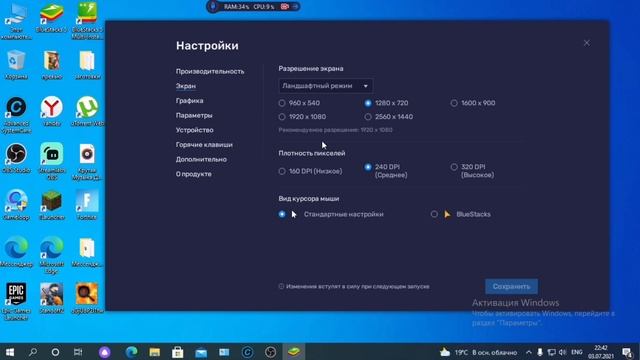Click the Сохранить save button

[x=511, y=287]
